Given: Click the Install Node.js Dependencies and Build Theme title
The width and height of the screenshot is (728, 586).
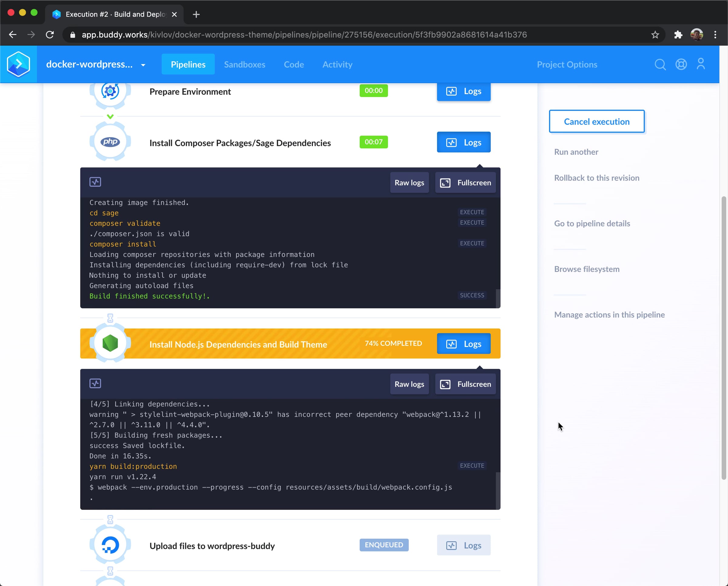Looking at the screenshot, I should (x=238, y=344).
